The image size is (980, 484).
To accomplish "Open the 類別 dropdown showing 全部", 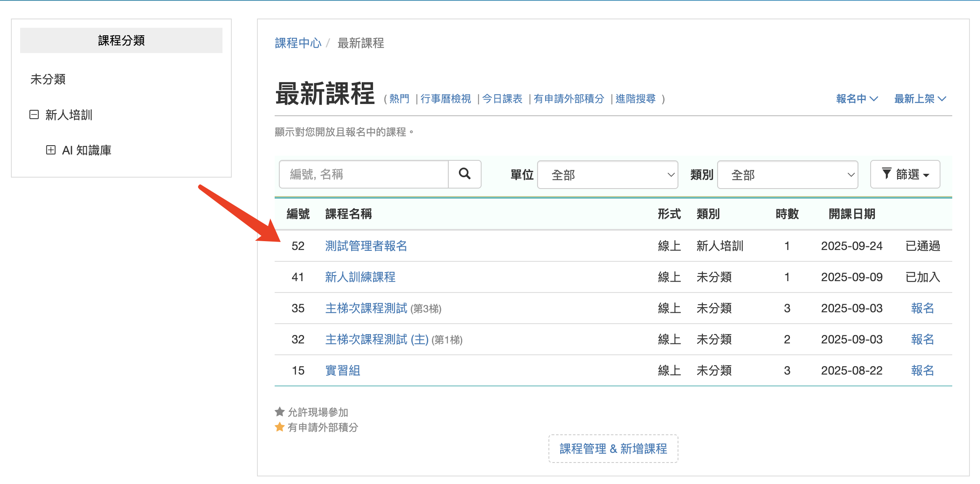I will point(787,175).
